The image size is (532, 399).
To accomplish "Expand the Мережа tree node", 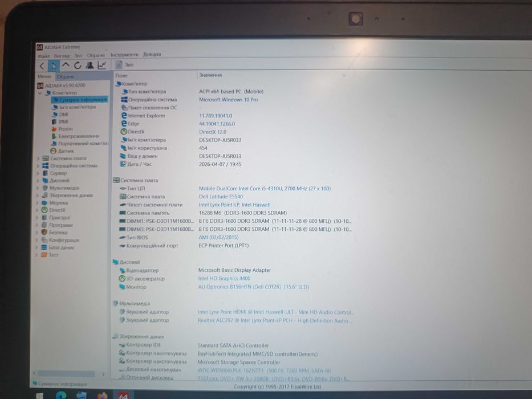I will coord(38,203).
